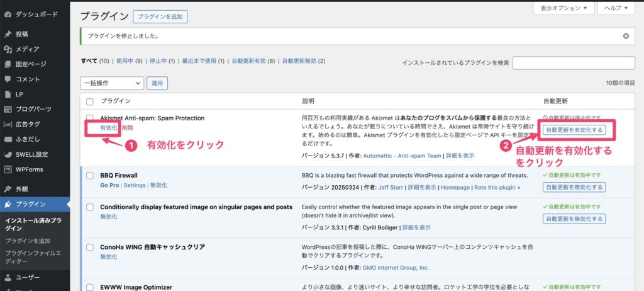Click the プラグイン column header
The height and width of the screenshot is (291, 644).
click(x=116, y=101)
